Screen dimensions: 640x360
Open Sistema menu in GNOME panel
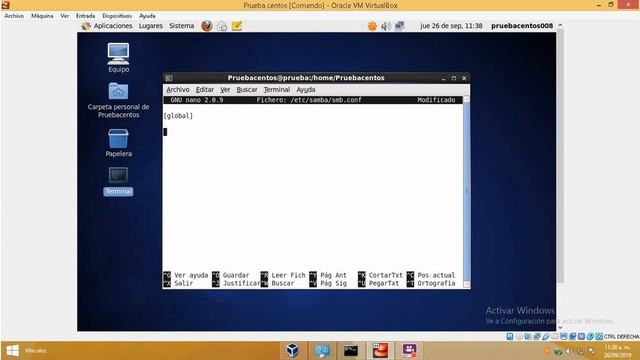click(x=182, y=26)
